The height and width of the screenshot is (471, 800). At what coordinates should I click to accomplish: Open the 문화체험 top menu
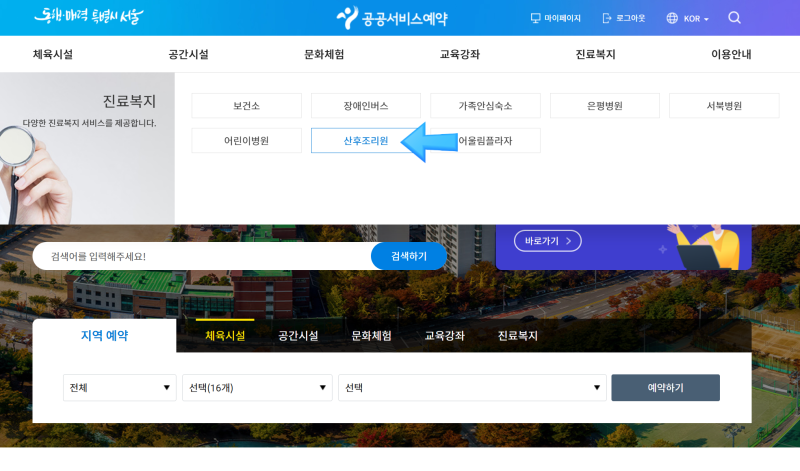[x=324, y=54]
